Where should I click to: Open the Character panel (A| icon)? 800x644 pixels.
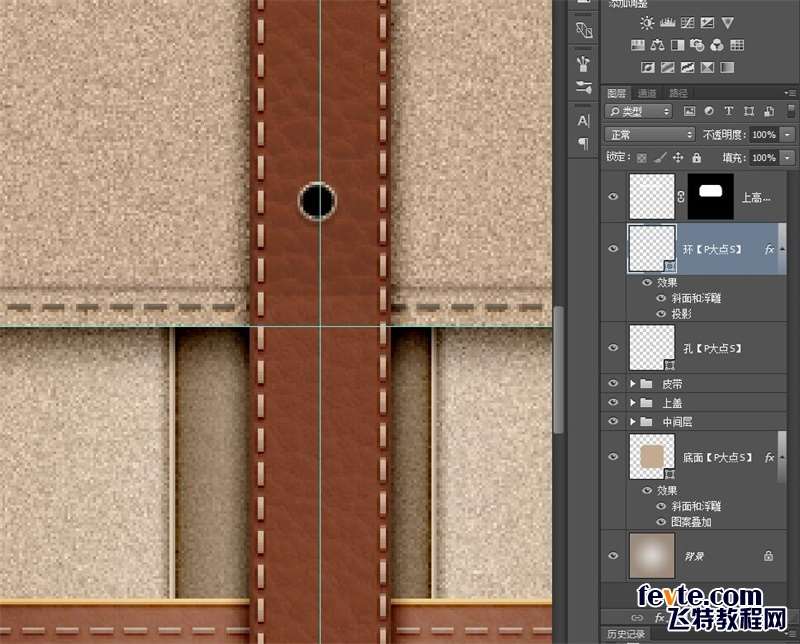point(584,121)
